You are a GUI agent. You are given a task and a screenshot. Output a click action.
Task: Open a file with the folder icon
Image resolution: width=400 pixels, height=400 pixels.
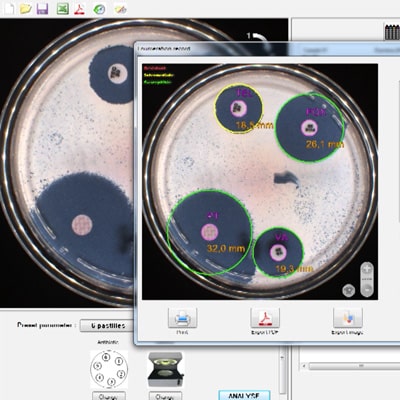coord(26,9)
